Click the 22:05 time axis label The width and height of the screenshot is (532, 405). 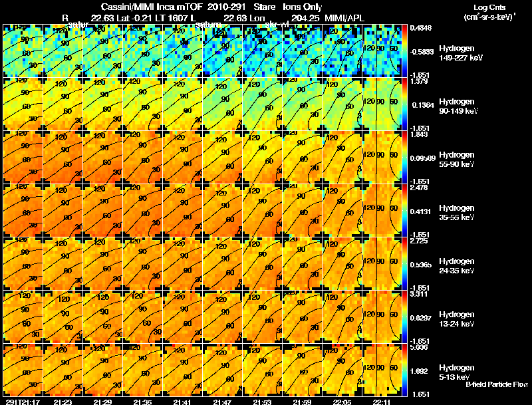pyautogui.click(x=342, y=402)
